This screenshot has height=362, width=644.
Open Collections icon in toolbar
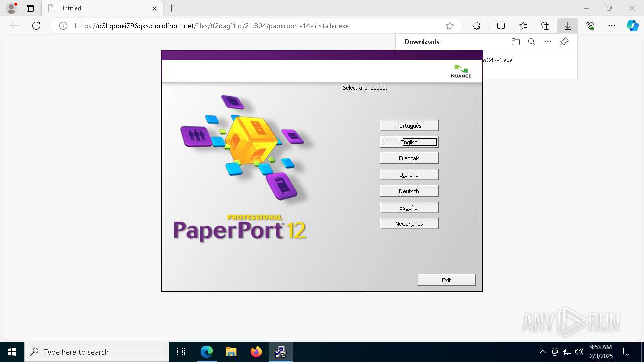(x=545, y=26)
